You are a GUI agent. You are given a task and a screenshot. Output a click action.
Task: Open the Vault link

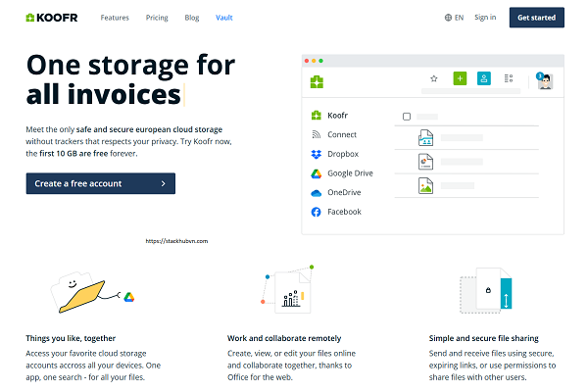(x=223, y=18)
